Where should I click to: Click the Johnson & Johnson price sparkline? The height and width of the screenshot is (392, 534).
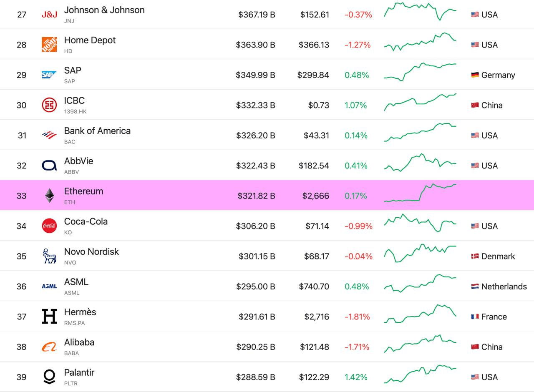420,11
